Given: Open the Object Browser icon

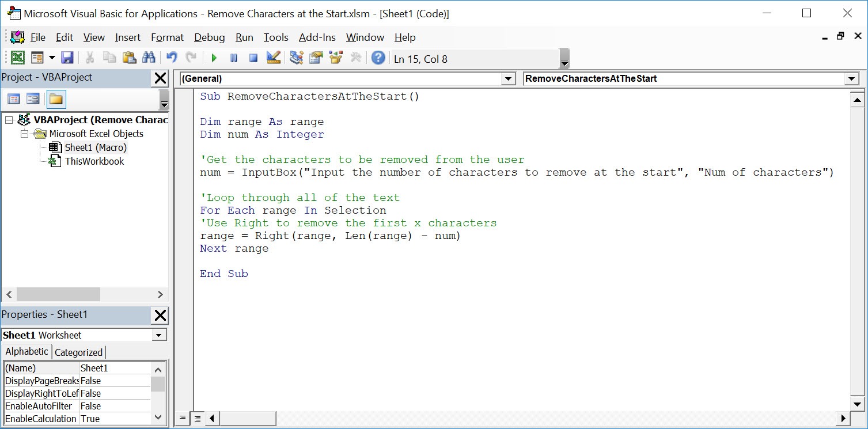Looking at the screenshot, I should pyautogui.click(x=336, y=58).
